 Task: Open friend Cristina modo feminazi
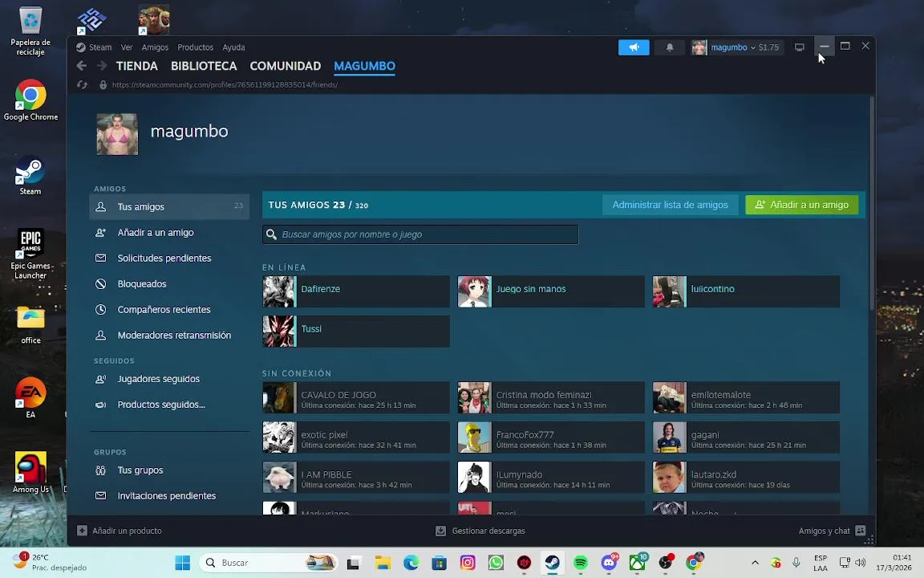coord(551,397)
